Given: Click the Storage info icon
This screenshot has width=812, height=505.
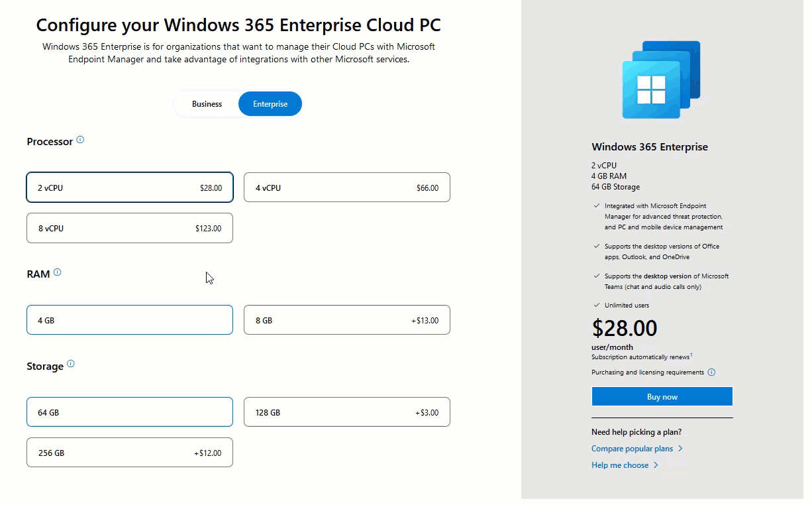Looking at the screenshot, I should pyautogui.click(x=71, y=364).
